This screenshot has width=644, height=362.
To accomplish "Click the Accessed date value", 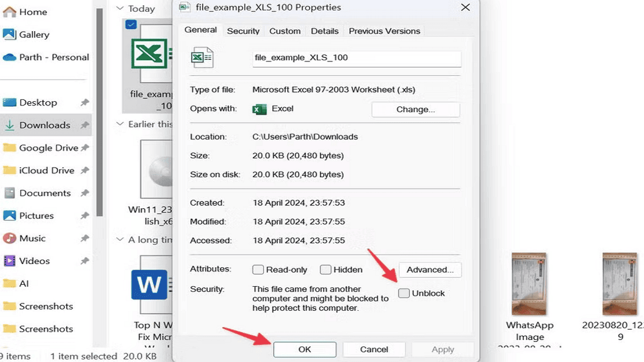I will click(298, 240).
